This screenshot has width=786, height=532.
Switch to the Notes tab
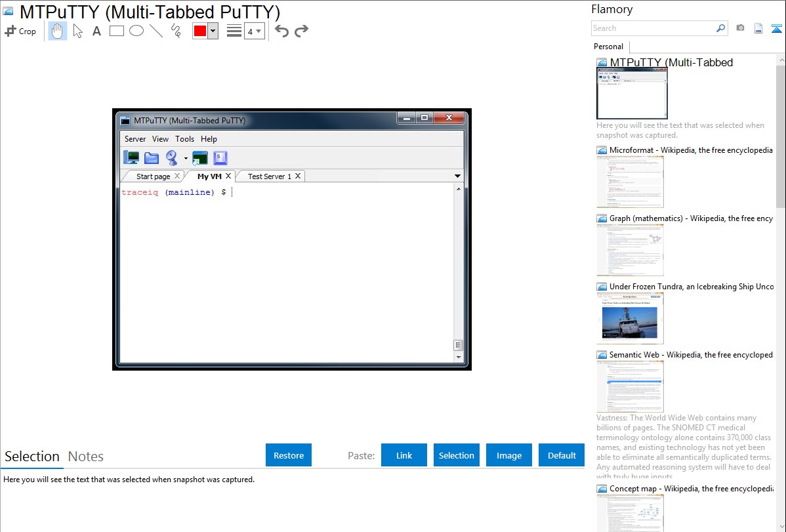[86, 457]
